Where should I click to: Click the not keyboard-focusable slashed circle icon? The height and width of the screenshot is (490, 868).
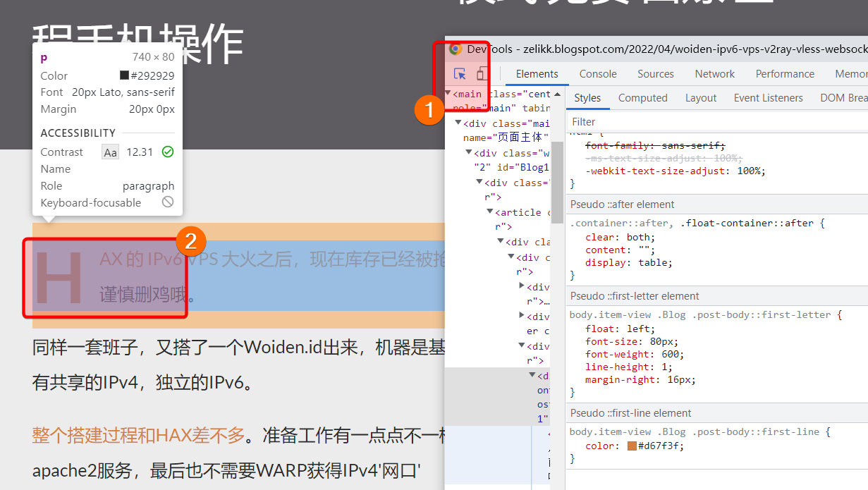click(167, 202)
